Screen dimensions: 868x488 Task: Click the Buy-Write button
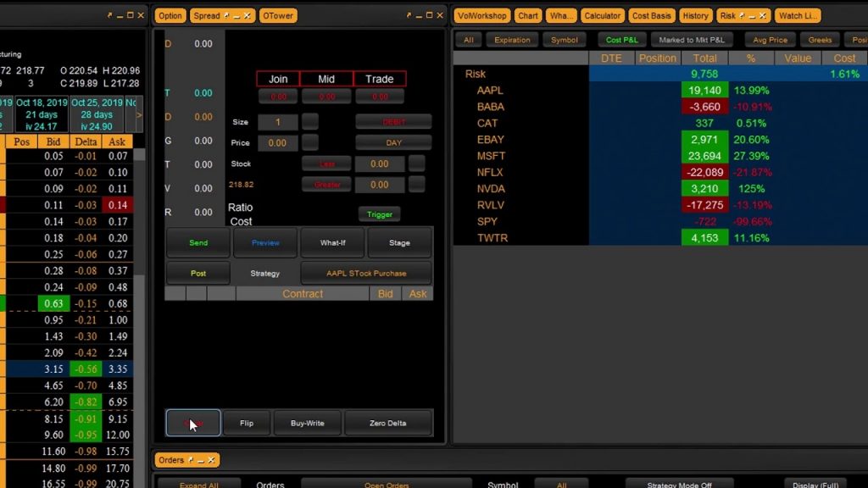(307, 424)
